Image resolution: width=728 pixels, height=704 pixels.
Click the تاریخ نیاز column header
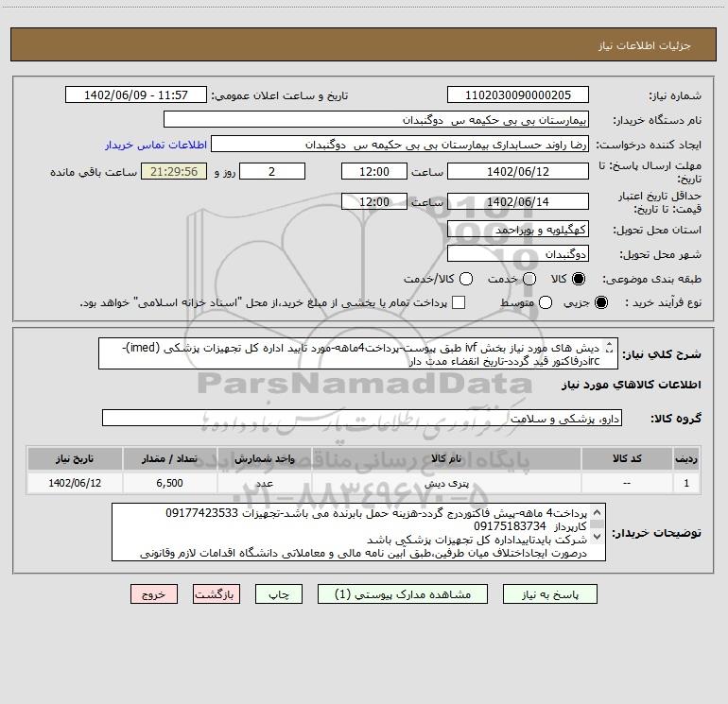(75, 458)
